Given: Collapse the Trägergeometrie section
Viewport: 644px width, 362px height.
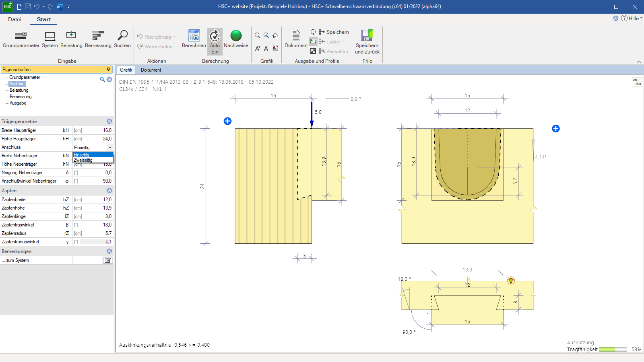Looking at the screenshot, I should (109, 121).
